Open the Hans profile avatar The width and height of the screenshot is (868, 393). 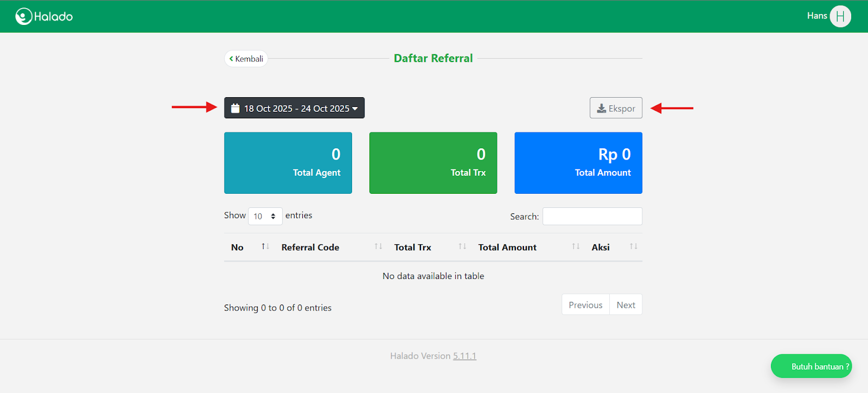(x=840, y=16)
